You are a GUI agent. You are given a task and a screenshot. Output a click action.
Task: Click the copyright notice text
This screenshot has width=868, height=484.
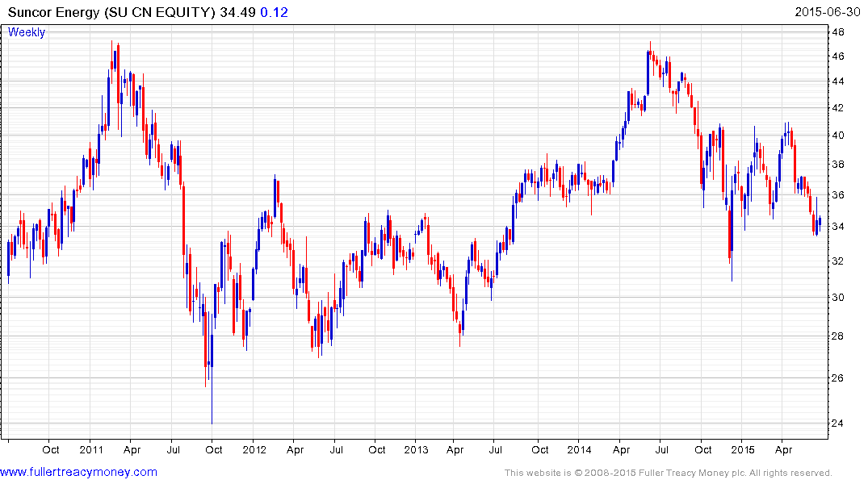669,473
